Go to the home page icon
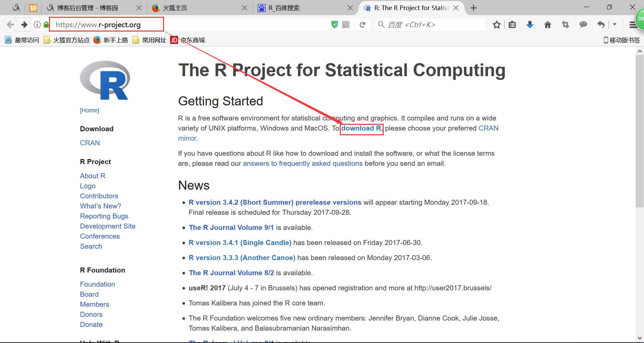 click(548, 24)
